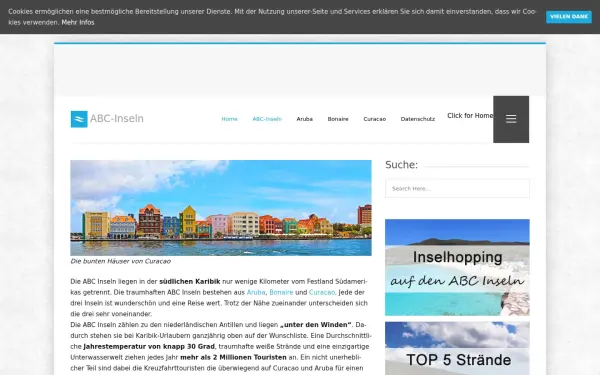Click bold text 'südlichen Karibik'
This screenshot has height=375, width=600.
coord(190,282)
